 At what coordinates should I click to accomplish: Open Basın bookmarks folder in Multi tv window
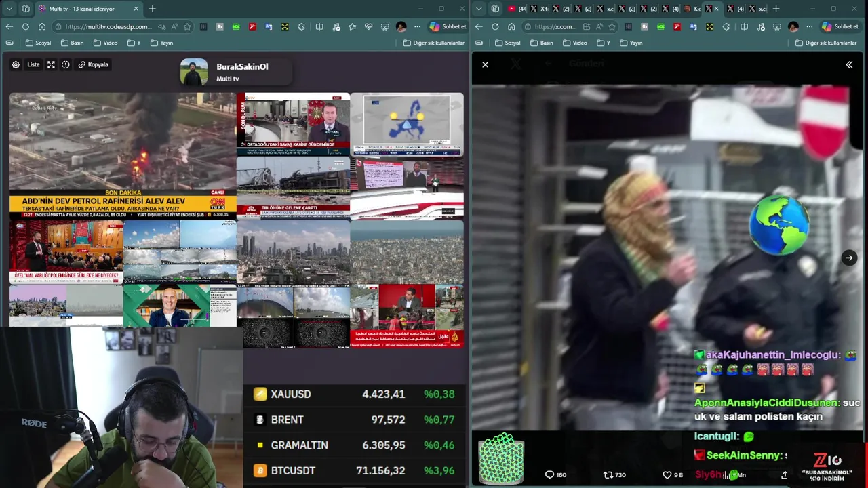[72, 43]
